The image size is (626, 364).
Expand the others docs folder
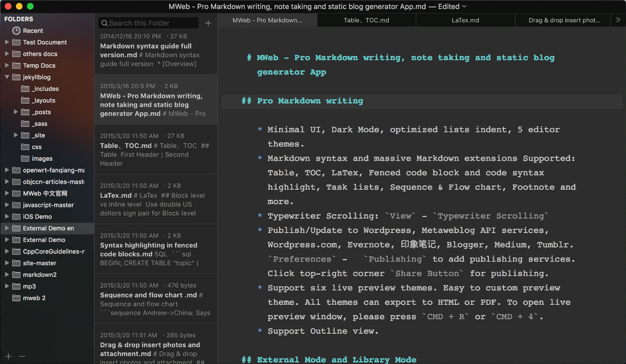point(7,54)
